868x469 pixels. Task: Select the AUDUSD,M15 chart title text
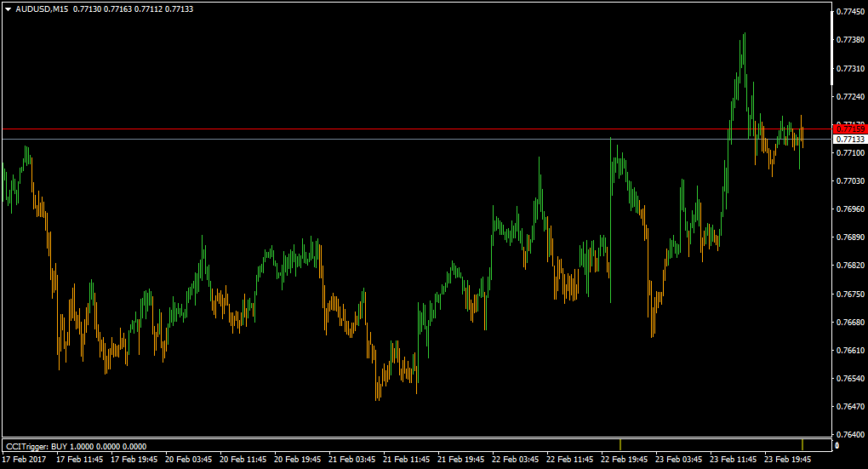tap(42, 9)
